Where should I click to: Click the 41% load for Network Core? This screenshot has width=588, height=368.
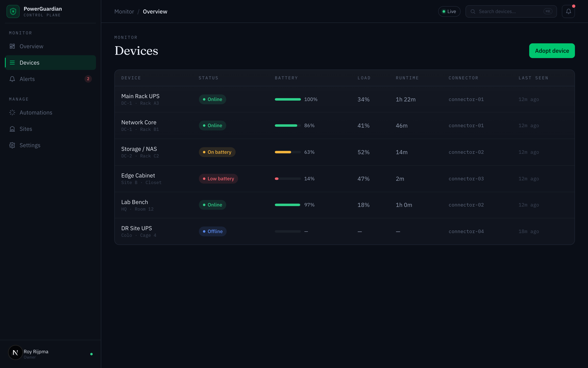coord(363,126)
